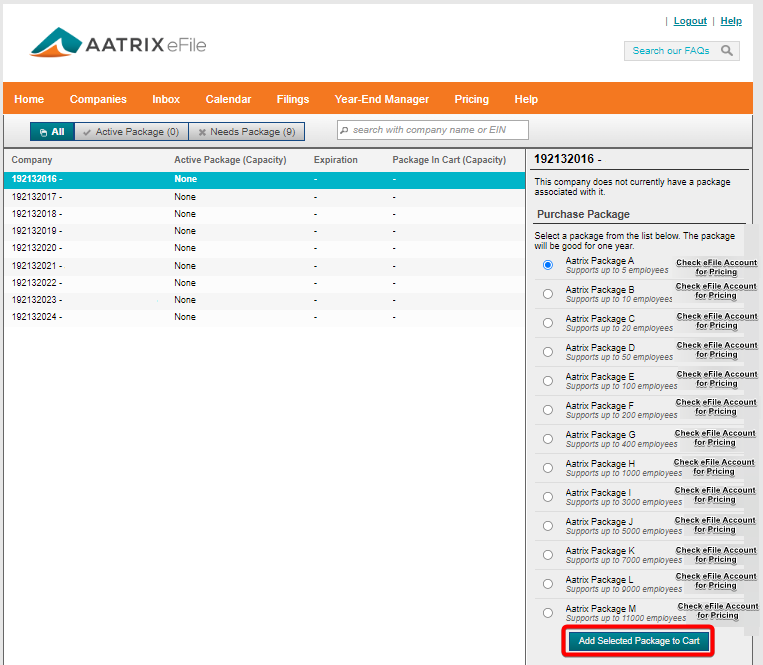Select company row 192132016
Screen dimensions: 763x665
pyautogui.click(x=264, y=179)
